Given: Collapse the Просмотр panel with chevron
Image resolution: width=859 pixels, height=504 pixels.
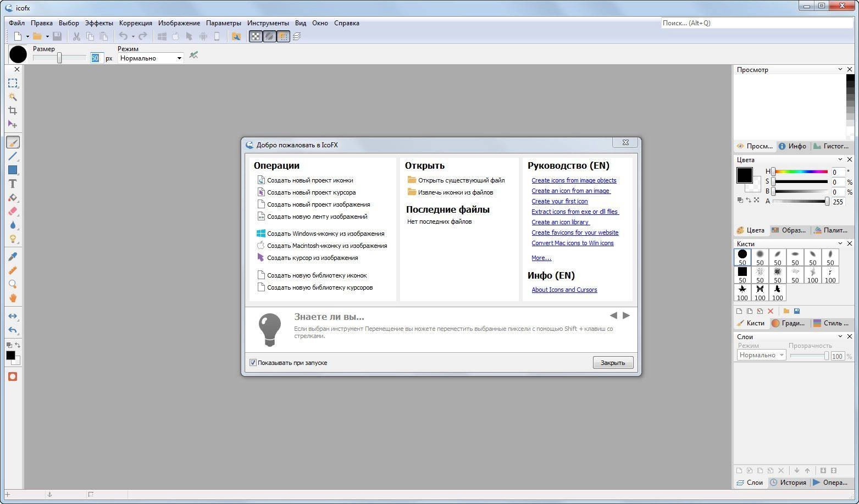Looking at the screenshot, I should (x=840, y=69).
